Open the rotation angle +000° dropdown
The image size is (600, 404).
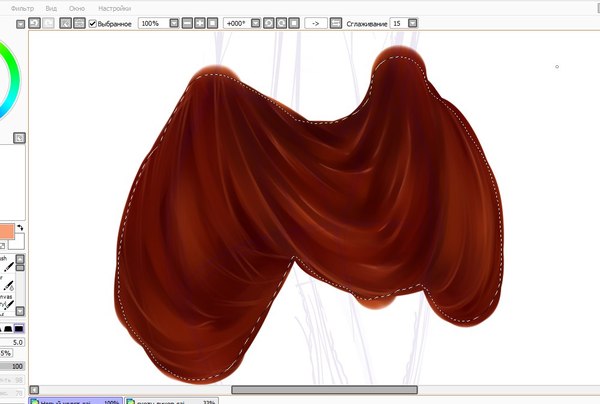point(254,22)
